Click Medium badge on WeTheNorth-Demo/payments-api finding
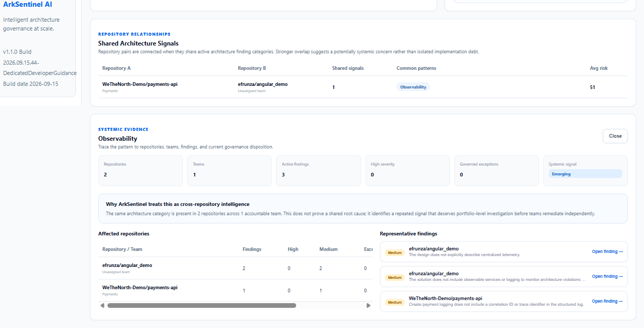Screen dimensions: 644x328 pyautogui.click(x=395, y=303)
